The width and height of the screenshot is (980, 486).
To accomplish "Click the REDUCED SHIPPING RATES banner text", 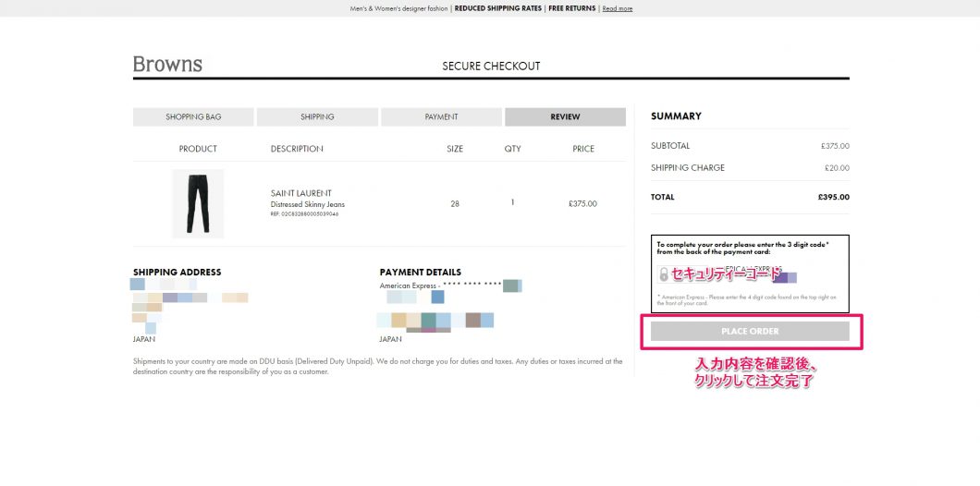I will point(498,8).
